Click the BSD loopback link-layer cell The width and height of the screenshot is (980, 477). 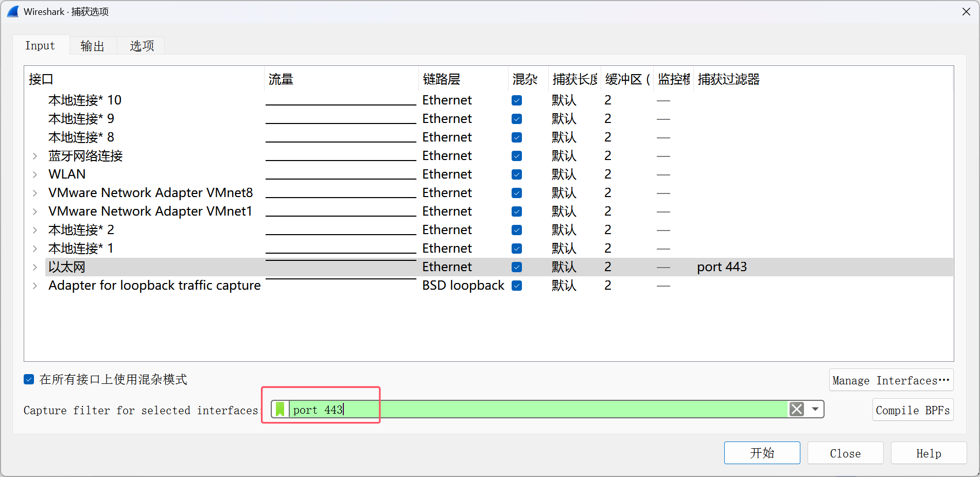463,286
